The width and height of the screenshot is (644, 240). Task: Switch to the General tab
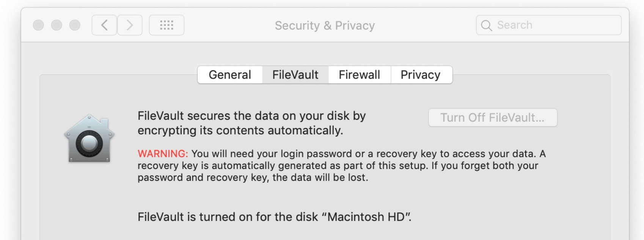230,75
